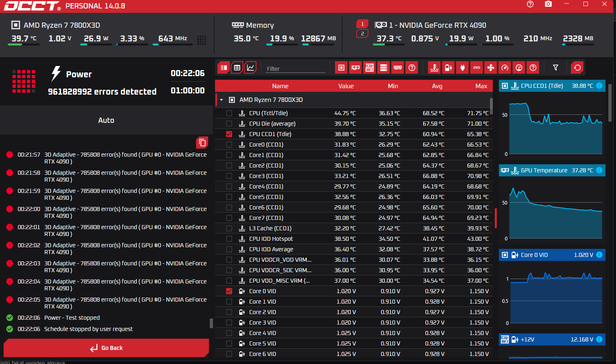Screen dimensions: 616x364
Task: Select the Auto mode bar
Action: 106,120
